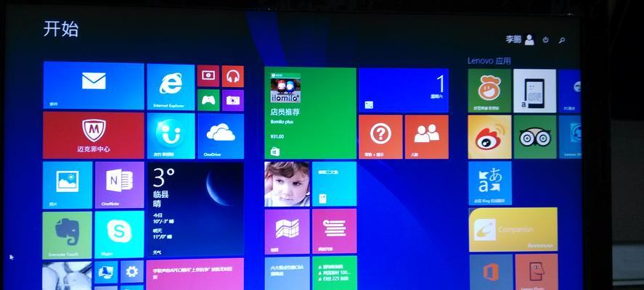
Task: Open the green Xbox Games tile
Action: 208,100
